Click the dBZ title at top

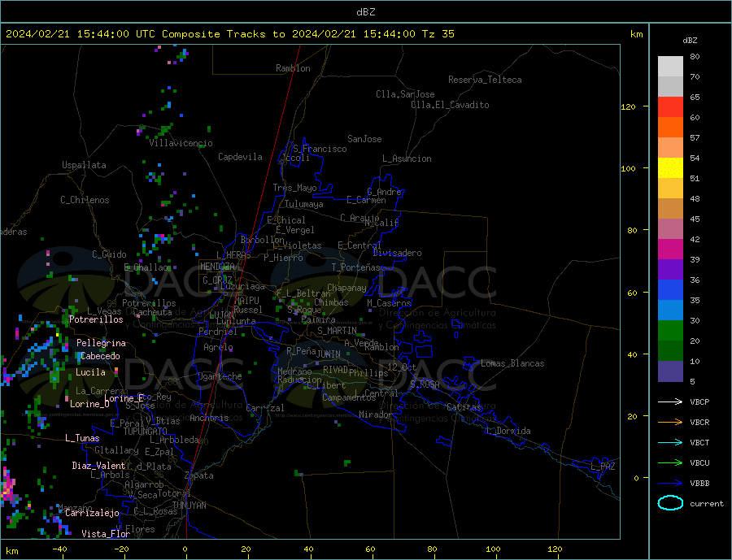coord(365,12)
